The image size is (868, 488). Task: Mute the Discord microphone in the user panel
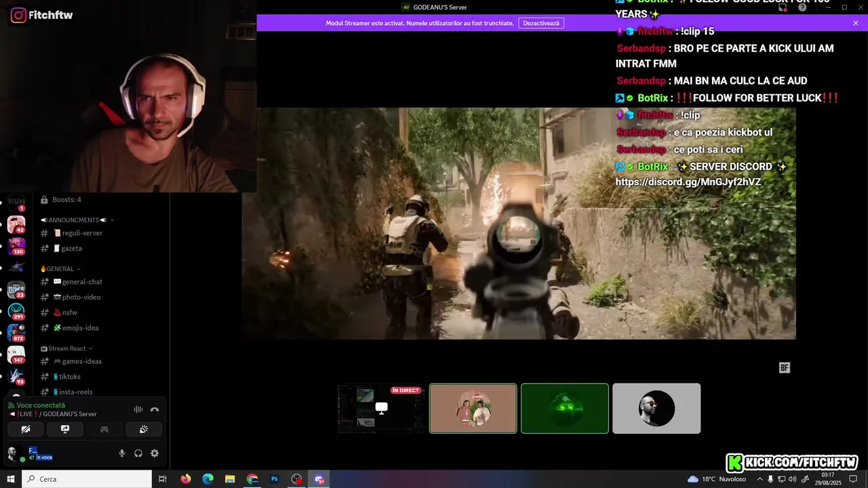[122, 453]
